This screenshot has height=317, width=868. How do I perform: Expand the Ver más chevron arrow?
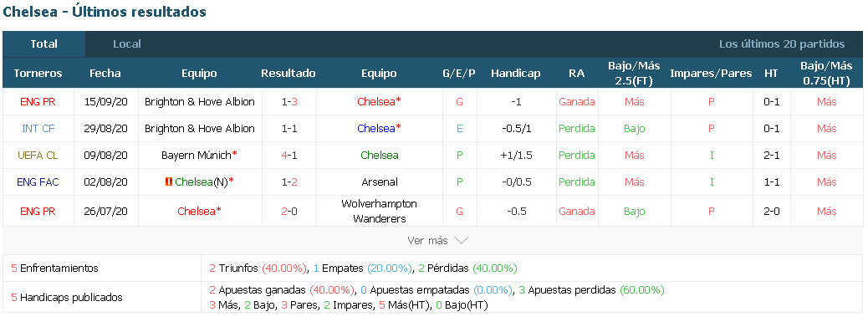click(461, 241)
